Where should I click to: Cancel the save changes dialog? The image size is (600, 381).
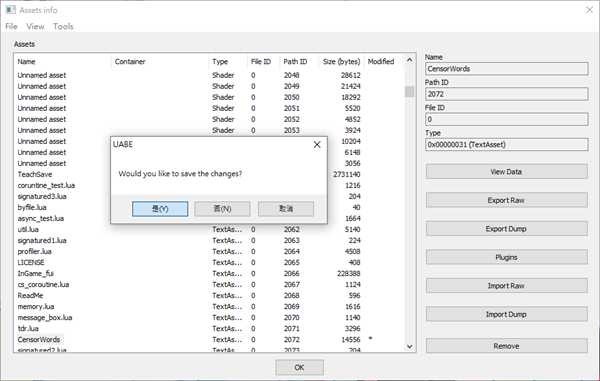[286, 209]
